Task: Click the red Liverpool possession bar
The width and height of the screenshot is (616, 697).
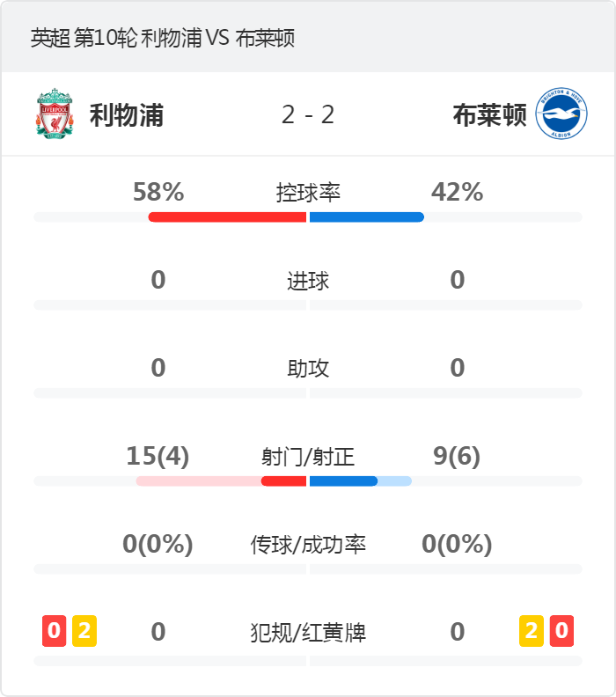Action: (227, 217)
